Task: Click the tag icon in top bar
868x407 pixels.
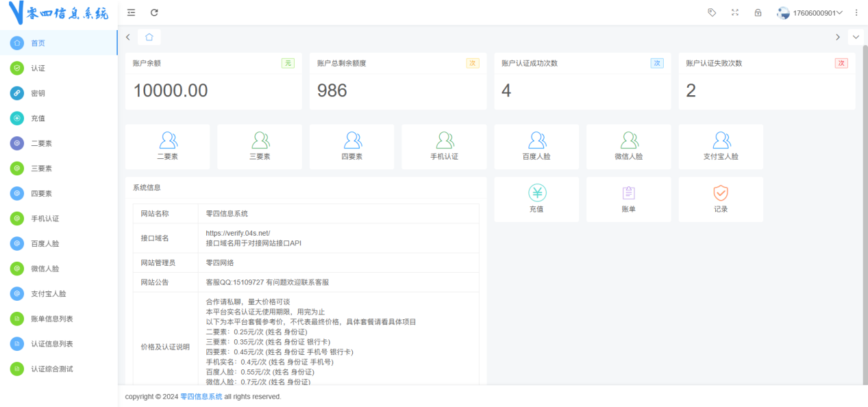Action: (x=712, y=12)
